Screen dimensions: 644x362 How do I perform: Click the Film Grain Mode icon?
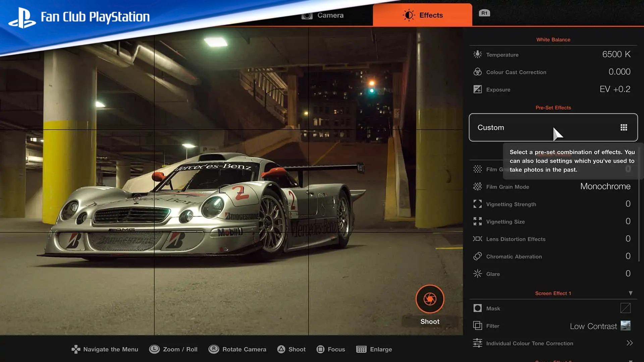pyautogui.click(x=478, y=186)
